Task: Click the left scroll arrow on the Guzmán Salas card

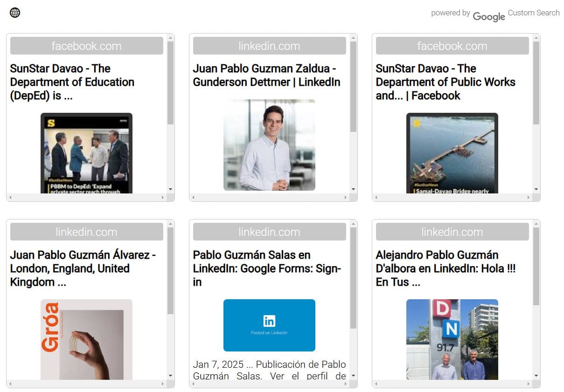Action: pos(193,384)
